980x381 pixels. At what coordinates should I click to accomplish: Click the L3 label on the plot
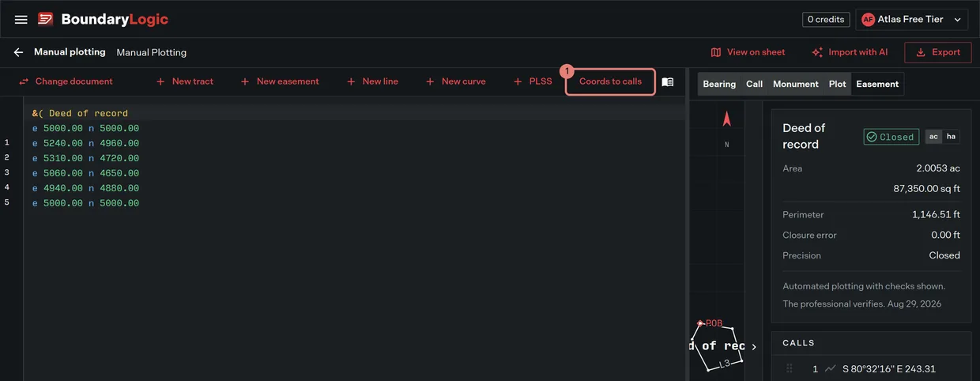tap(725, 364)
